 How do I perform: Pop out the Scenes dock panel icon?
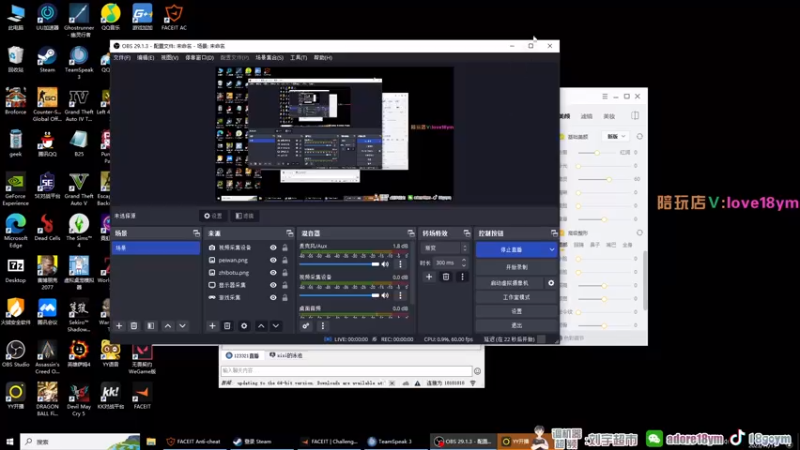coord(196,233)
